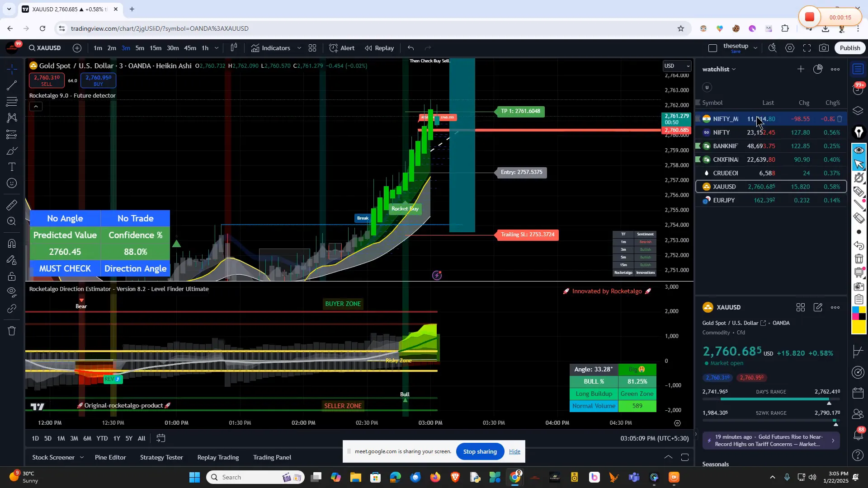Open the USD currency dropdown
This screenshot has width=868, height=488.
click(677, 66)
